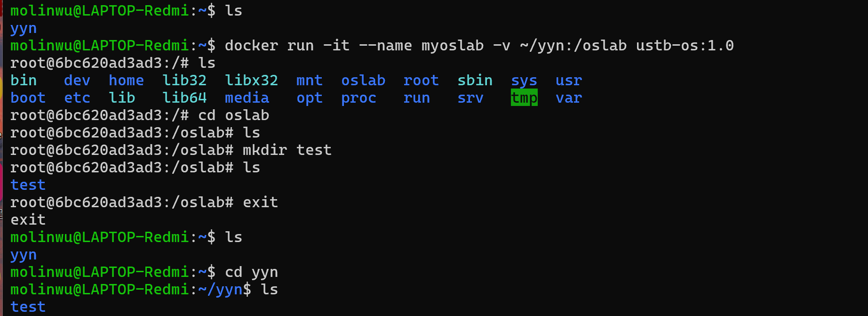
Task: Select the blue oslab entry in the directory listing
Action: pos(363,81)
